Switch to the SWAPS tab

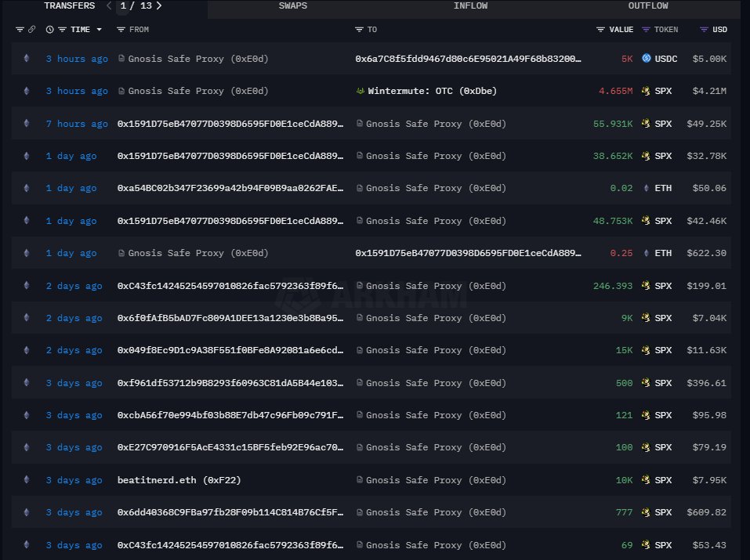pos(293,5)
